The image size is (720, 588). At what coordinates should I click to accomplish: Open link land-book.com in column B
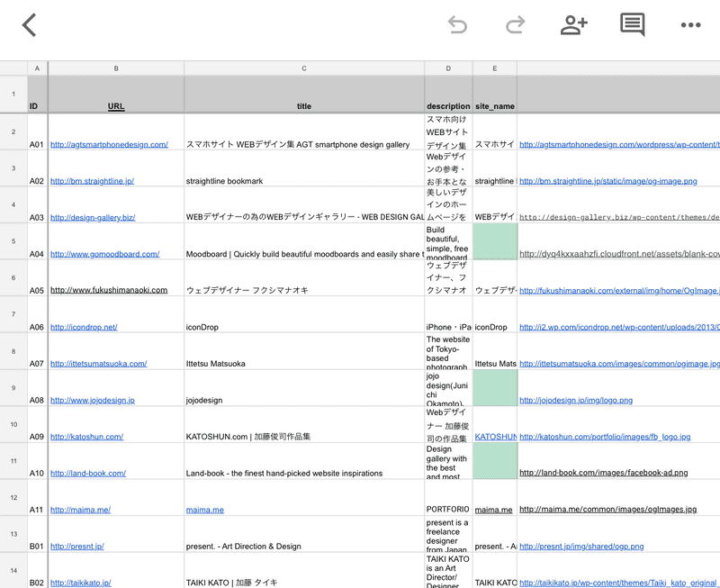[x=87, y=473]
